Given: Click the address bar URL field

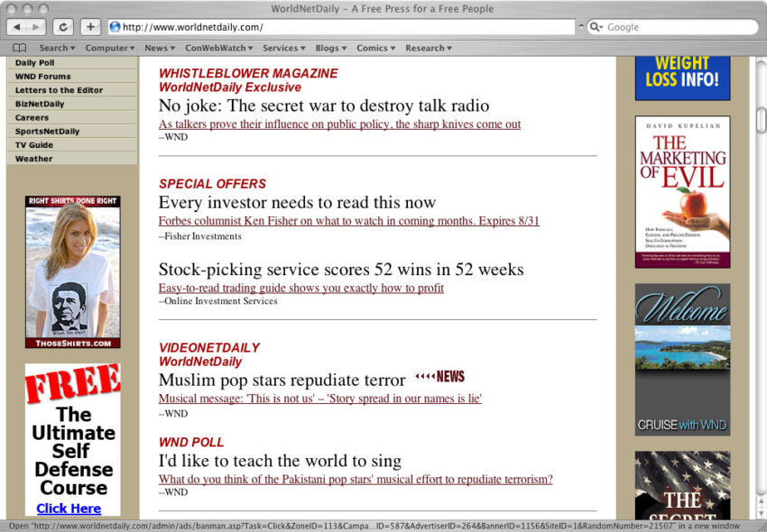Looking at the screenshot, I should [x=341, y=27].
